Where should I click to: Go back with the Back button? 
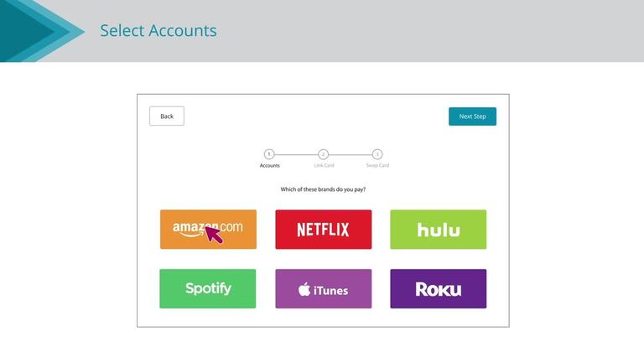167,116
